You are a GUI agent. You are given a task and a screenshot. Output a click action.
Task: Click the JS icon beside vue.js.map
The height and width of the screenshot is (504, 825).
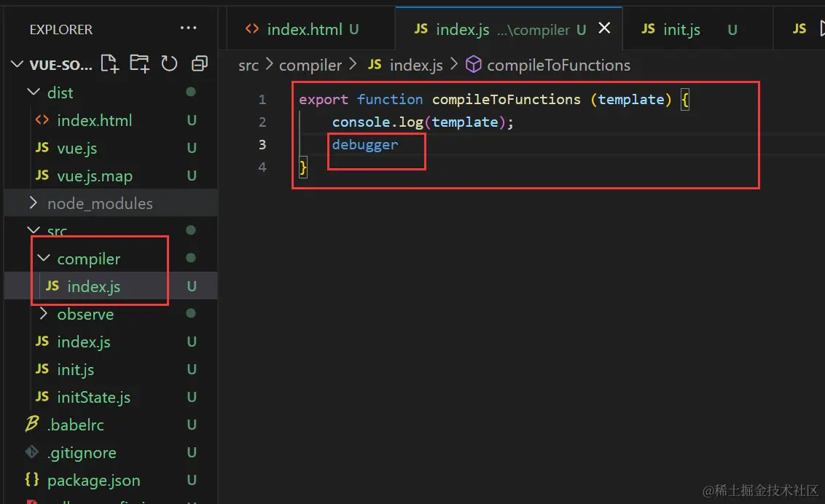click(x=42, y=175)
